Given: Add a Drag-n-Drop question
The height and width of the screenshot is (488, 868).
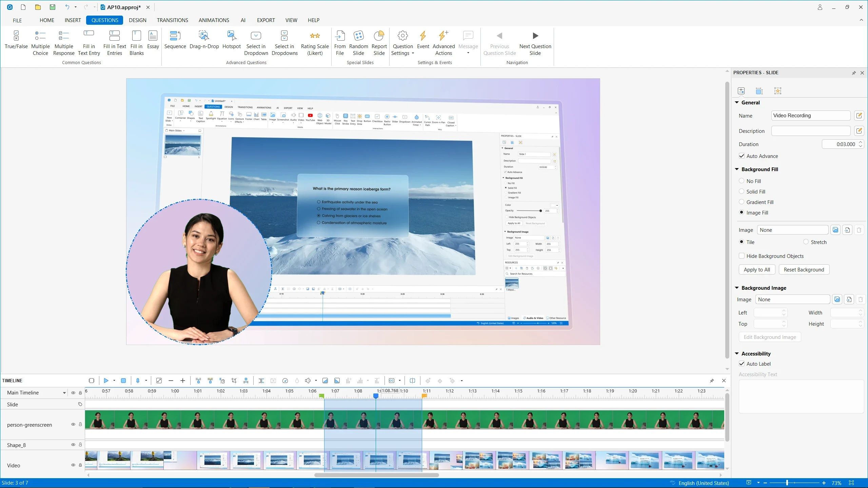Looking at the screenshot, I should [204, 40].
